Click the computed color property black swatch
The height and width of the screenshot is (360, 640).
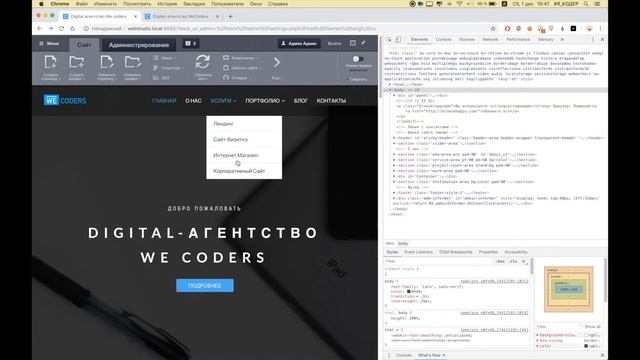(586, 346)
